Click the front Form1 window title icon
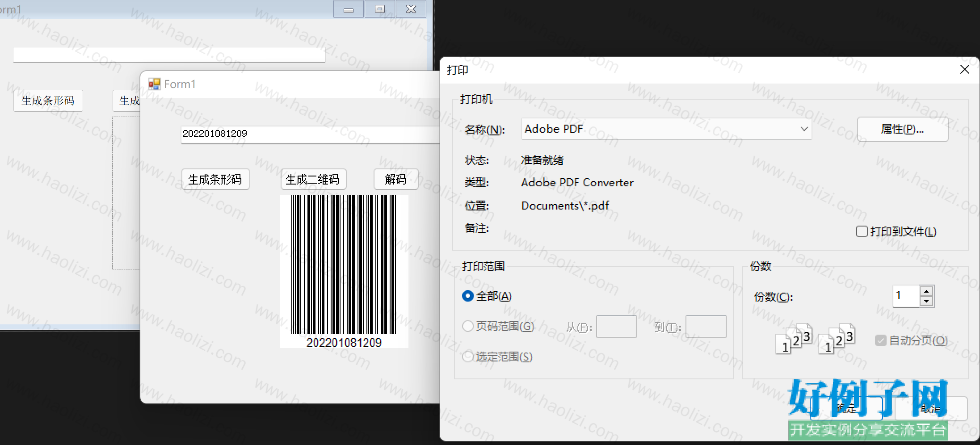 click(x=154, y=84)
